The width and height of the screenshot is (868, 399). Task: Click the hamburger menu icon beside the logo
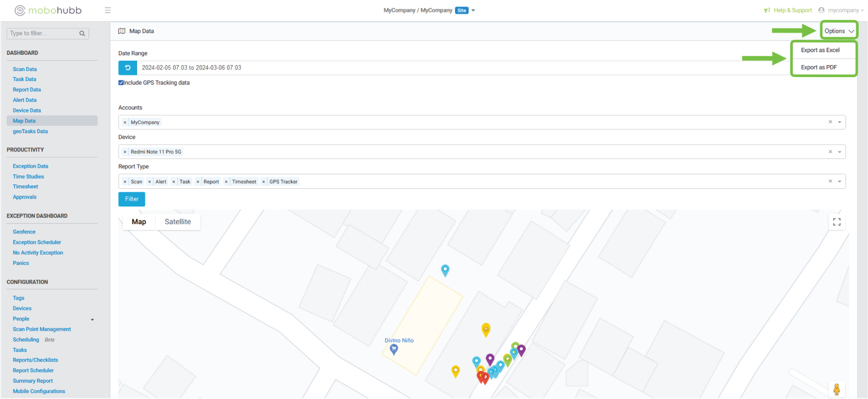click(107, 10)
